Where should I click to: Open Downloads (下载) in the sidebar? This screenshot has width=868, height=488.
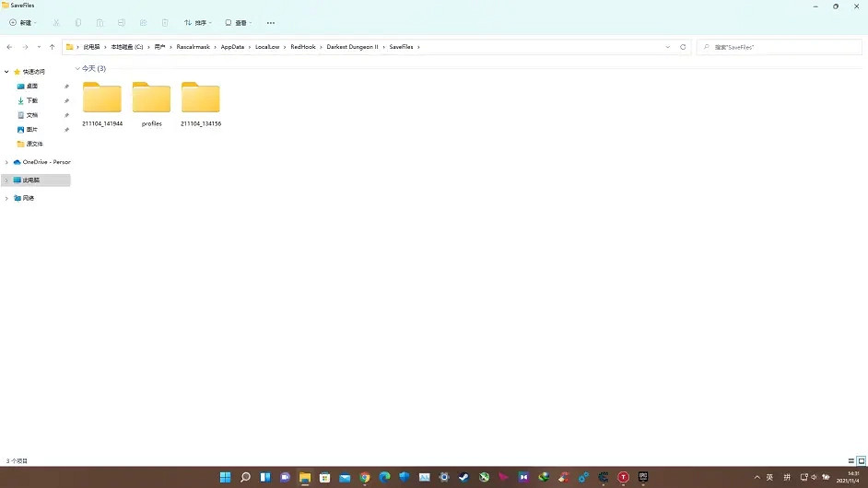pos(31,100)
